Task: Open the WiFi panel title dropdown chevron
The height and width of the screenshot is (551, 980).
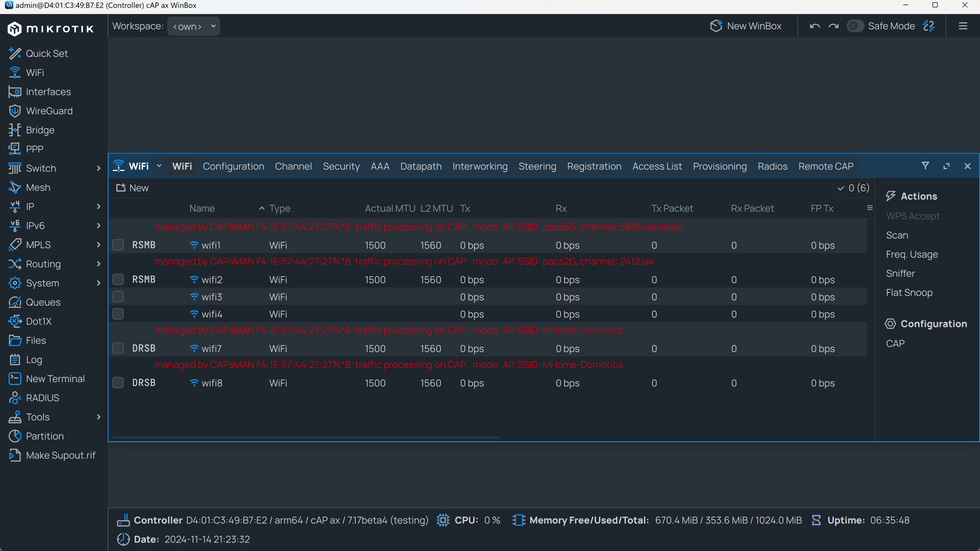Action: point(159,166)
